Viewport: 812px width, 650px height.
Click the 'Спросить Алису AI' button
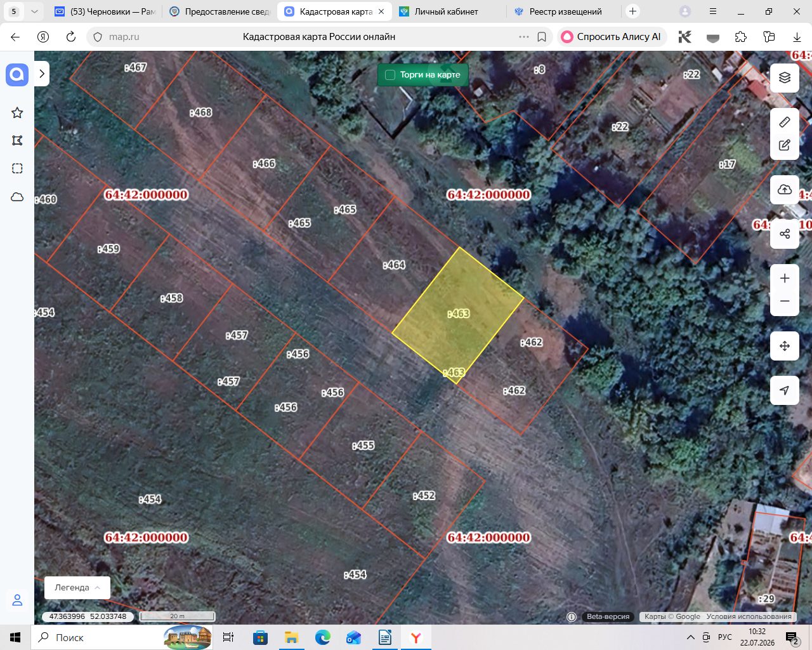click(x=612, y=37)
